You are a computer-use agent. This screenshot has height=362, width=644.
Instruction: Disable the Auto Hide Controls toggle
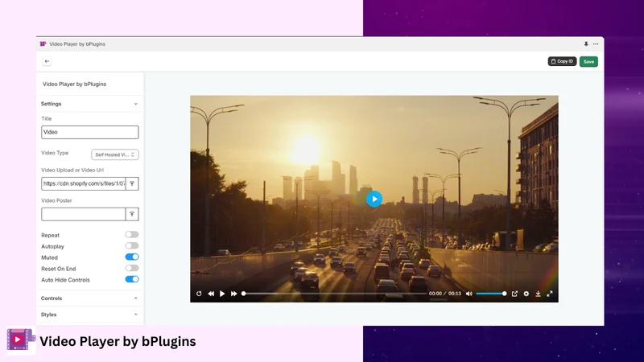click(x=132, y=279)
